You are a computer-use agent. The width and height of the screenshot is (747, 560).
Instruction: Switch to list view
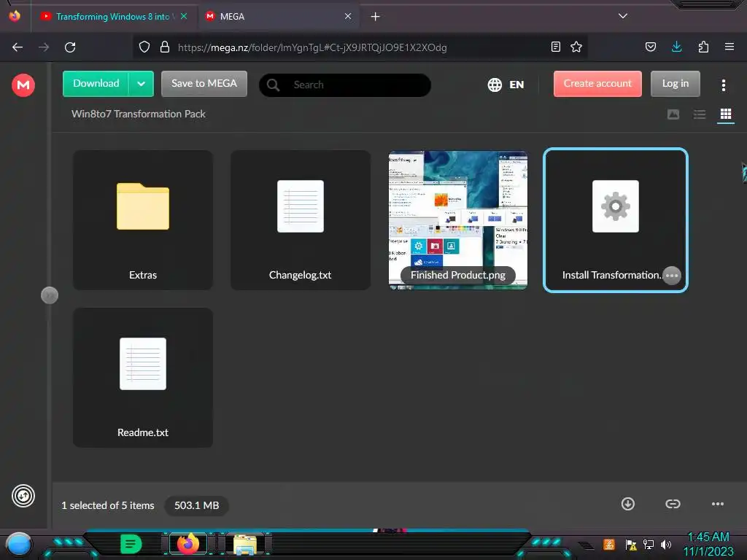700,114
